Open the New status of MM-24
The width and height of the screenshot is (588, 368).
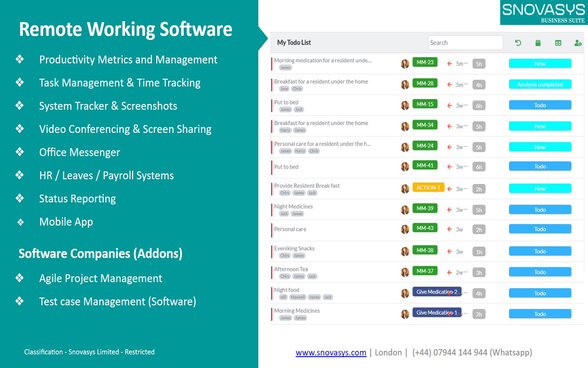tap(540, 147)
